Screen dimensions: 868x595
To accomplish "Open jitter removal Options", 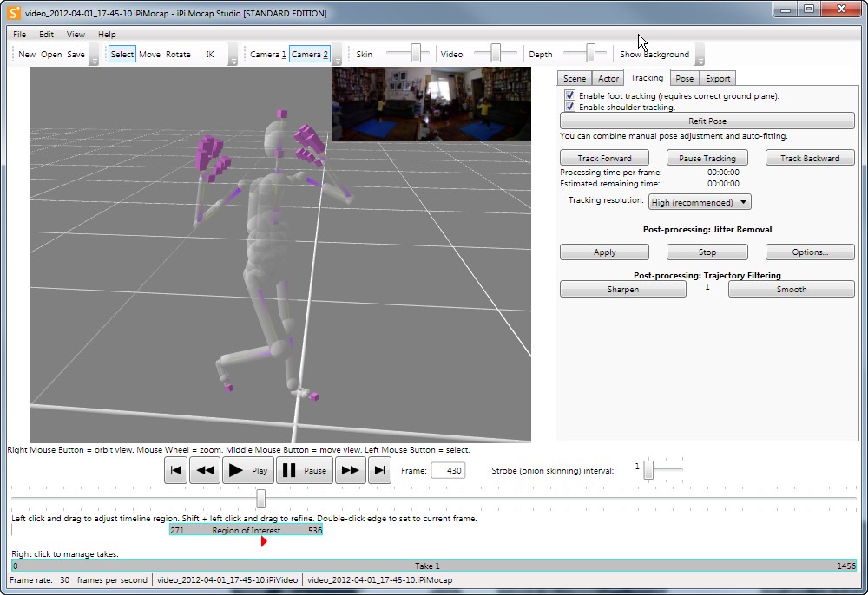I will (x=810, y=252).
